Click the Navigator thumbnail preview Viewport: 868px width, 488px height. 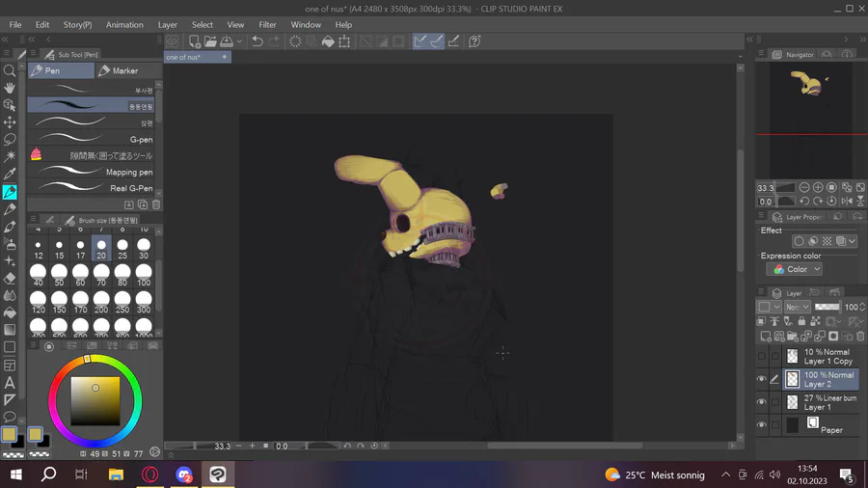(x=811, y=120)
